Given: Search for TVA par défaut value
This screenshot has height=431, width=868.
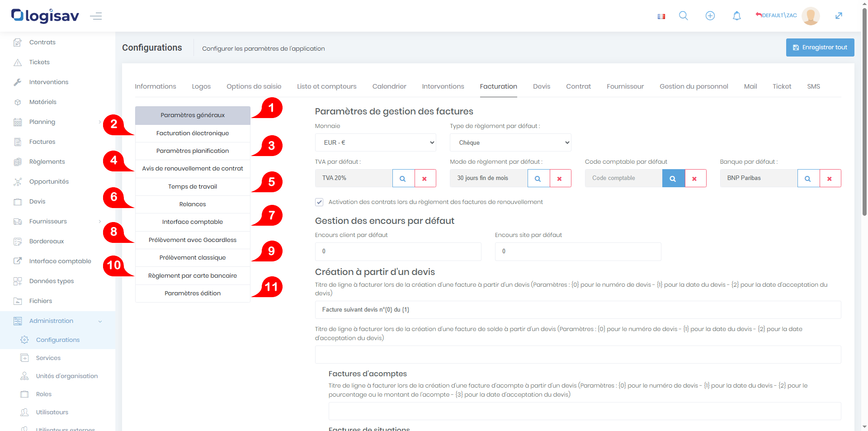Looking at the screenshot, I should click(x=403, y=178).
